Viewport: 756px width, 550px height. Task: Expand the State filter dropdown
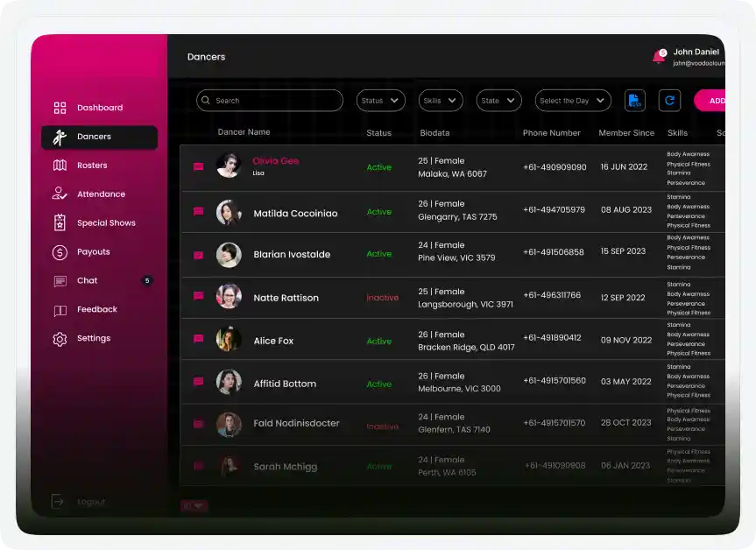tap(498, 101)
